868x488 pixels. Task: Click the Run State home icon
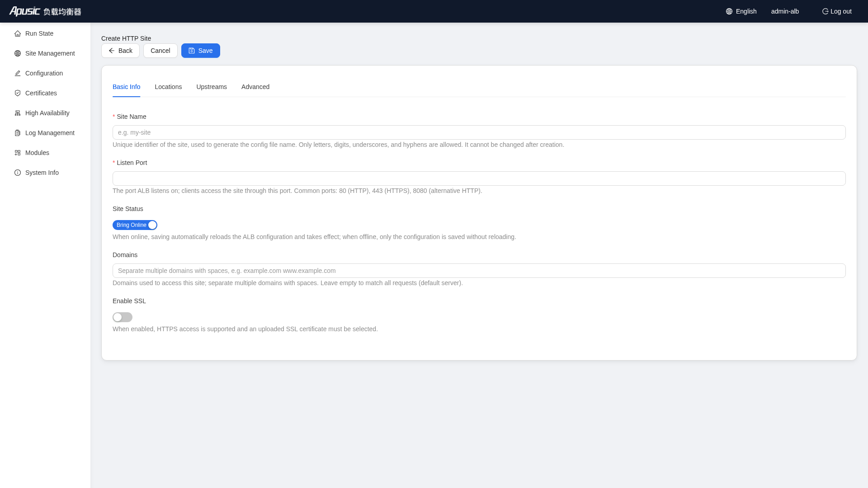[18, 33]
